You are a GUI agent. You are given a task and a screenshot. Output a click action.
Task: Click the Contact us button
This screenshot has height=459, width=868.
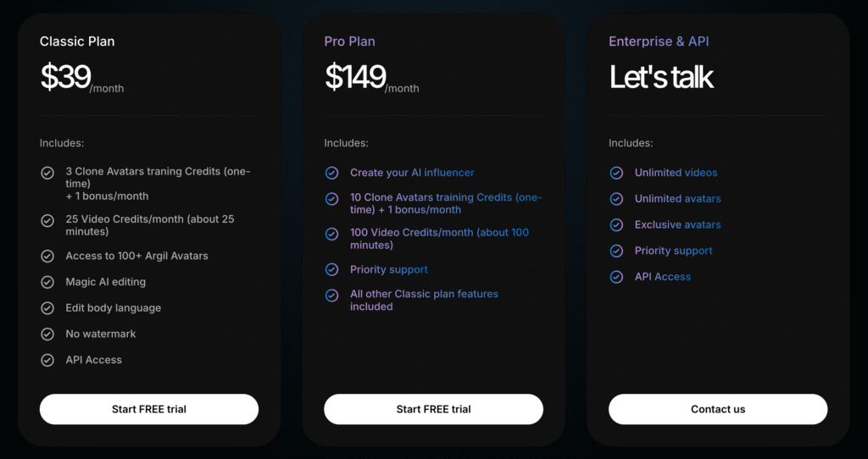[x=718, y=409]
